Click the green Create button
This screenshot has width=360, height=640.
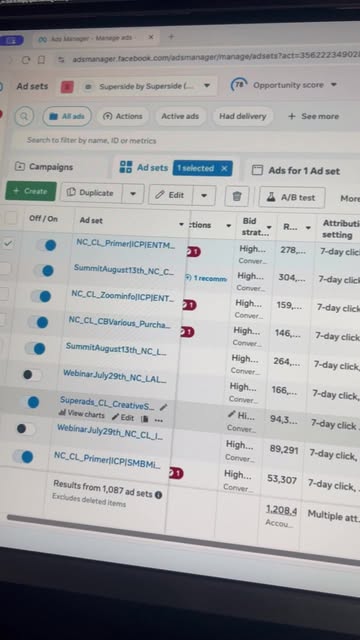pos(31,191)
